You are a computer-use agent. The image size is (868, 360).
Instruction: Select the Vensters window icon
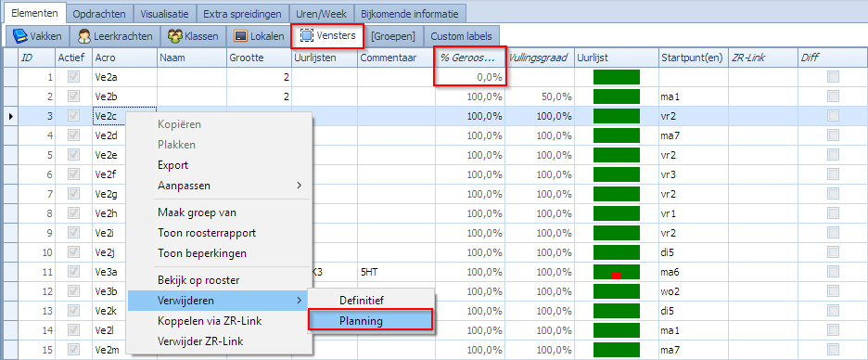pyautogui.click(x=306, y=36)
